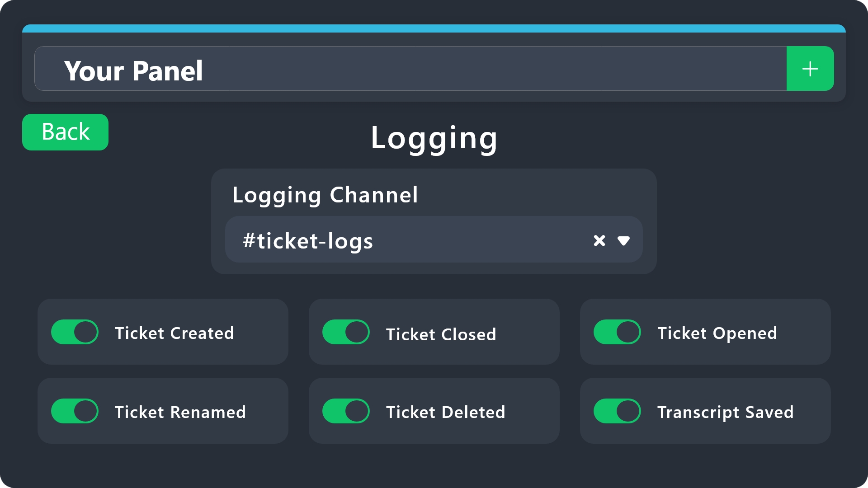Click the Your Panel name field
The width and height of the screenshot is (868, 488).
407,69
